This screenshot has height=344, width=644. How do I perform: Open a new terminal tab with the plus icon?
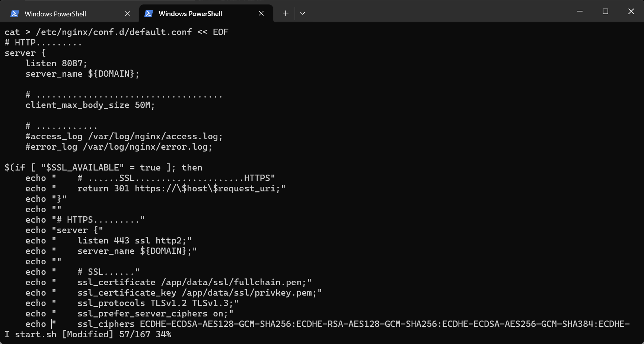pos(285,13)
